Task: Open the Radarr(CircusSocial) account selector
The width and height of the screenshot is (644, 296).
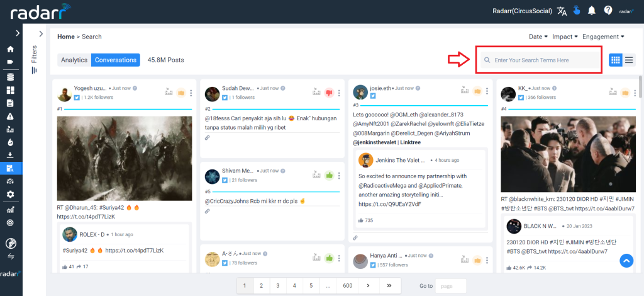Action: [x=522, y=11]
